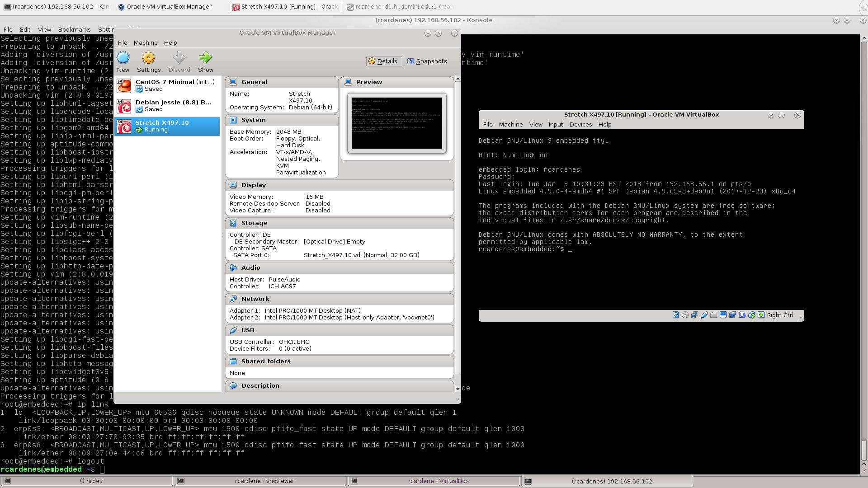868x488 pixels.
Task: Click the details pane vertical scrollbar
Action: 458,234
